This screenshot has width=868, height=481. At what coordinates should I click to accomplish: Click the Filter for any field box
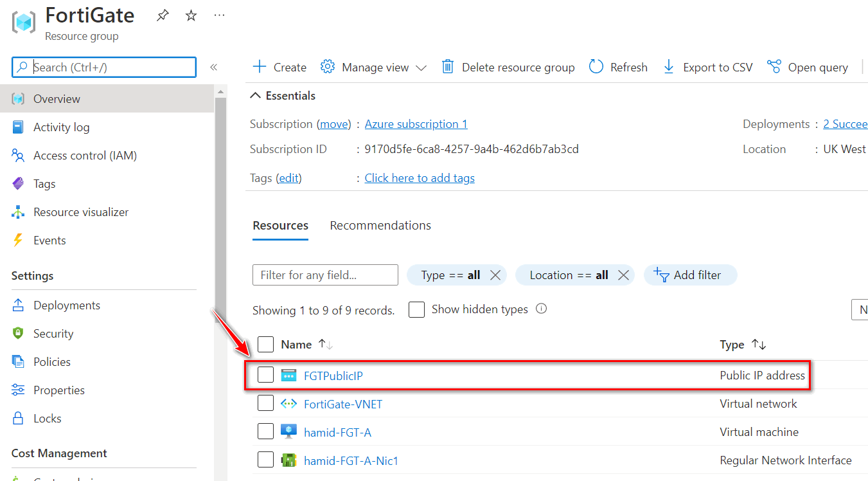[325, 275]
